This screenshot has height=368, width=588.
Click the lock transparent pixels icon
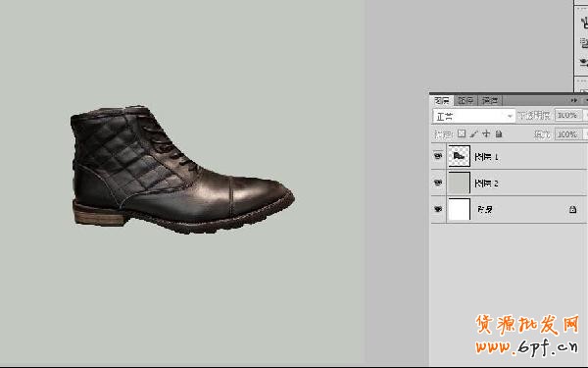[x=462, y=133]
